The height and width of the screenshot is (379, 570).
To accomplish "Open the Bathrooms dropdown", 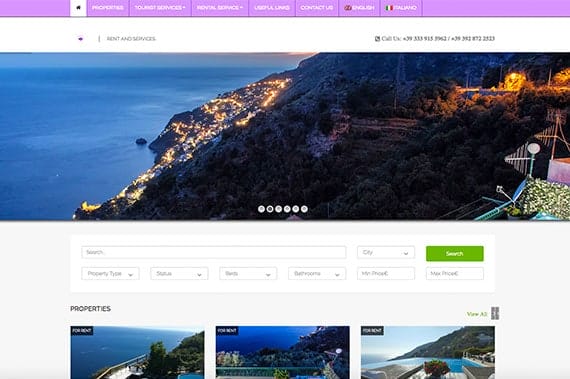I will point(317,274).
